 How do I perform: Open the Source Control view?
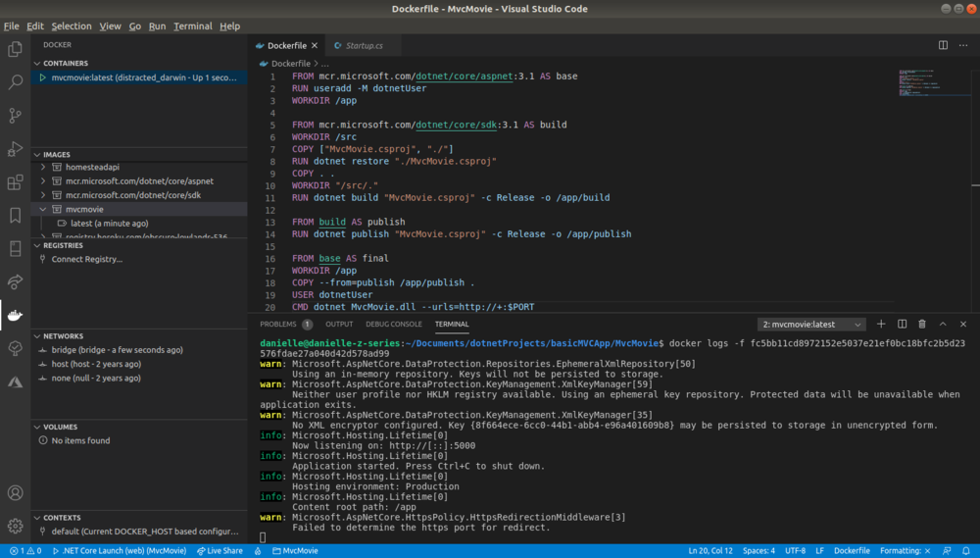click(x=15, y=115)
